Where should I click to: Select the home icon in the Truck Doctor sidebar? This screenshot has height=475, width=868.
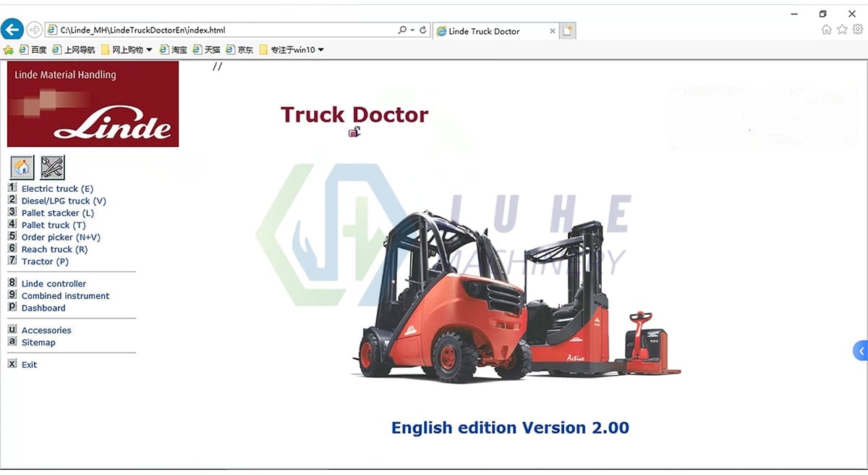coord(21,167)
